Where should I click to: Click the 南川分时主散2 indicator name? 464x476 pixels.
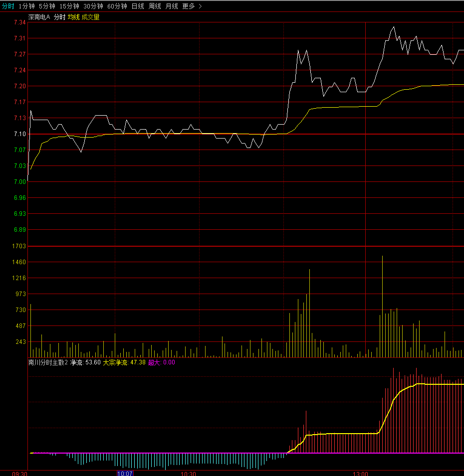(x=48, y=362)
